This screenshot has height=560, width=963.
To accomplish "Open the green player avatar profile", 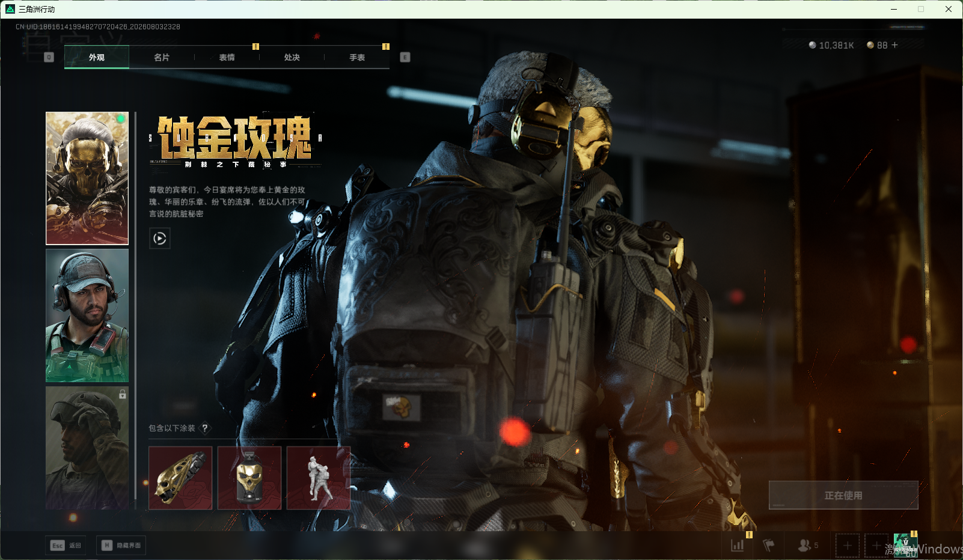I will 905,545.
